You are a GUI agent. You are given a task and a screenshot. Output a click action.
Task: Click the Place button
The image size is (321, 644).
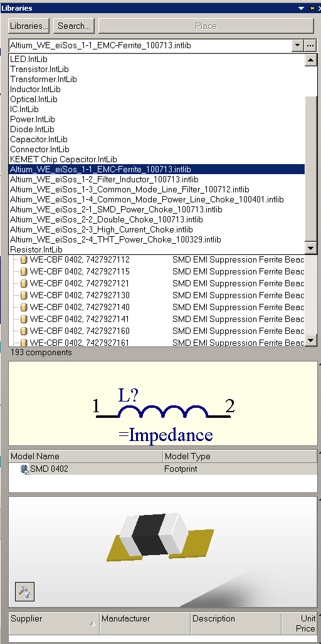point(206,26)
